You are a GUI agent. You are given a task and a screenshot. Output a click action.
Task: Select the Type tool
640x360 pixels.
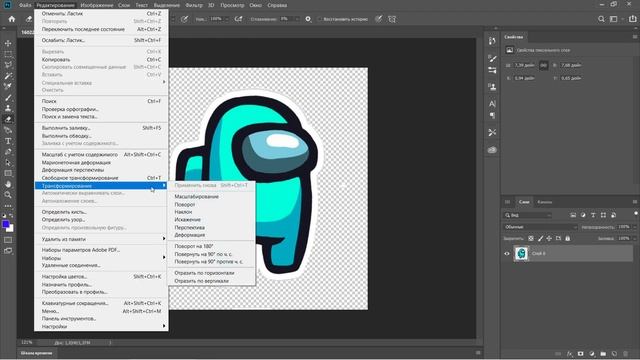(8, 141)
